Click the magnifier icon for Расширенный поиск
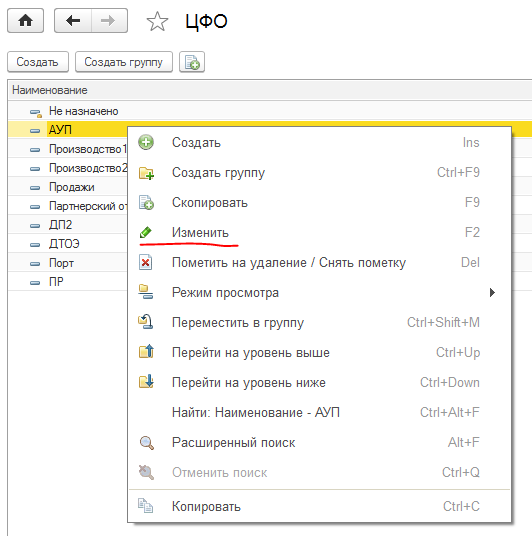This screenshot has height=536, width=532. pyautogui.click(x=146, y=443)
